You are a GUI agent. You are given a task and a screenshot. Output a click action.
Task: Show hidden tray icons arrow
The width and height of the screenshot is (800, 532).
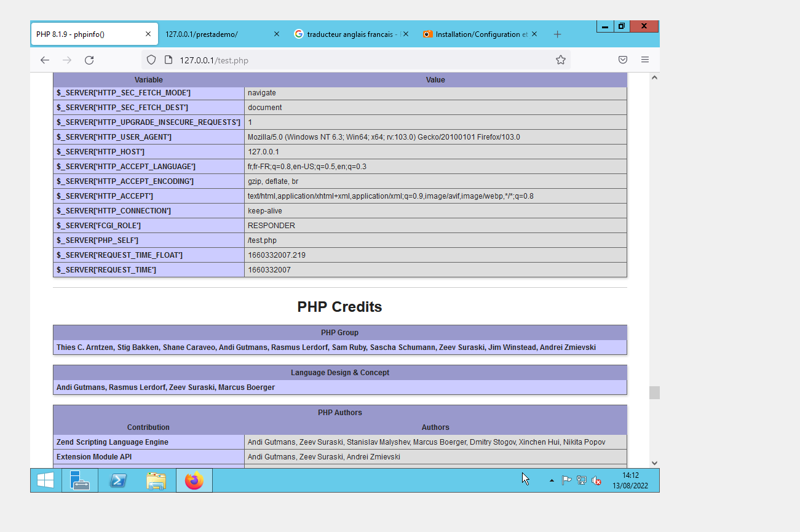552,480
